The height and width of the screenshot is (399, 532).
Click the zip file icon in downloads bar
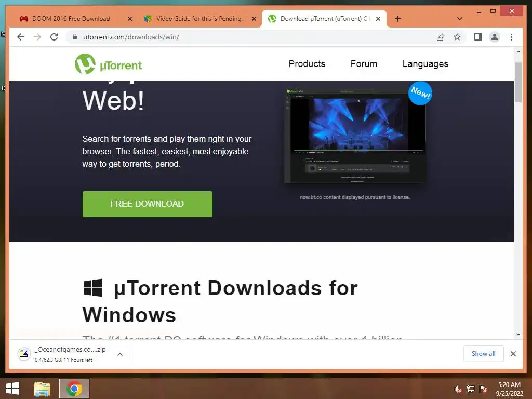point(24,354)
